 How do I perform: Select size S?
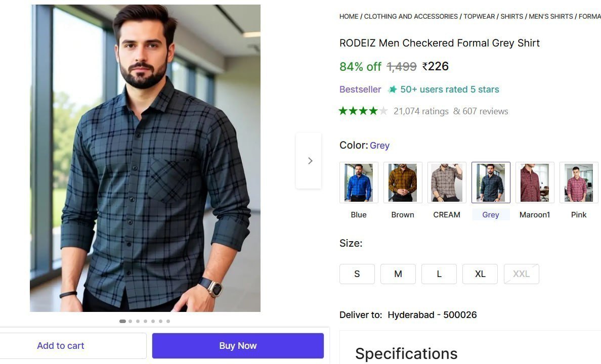pos(357,274)
